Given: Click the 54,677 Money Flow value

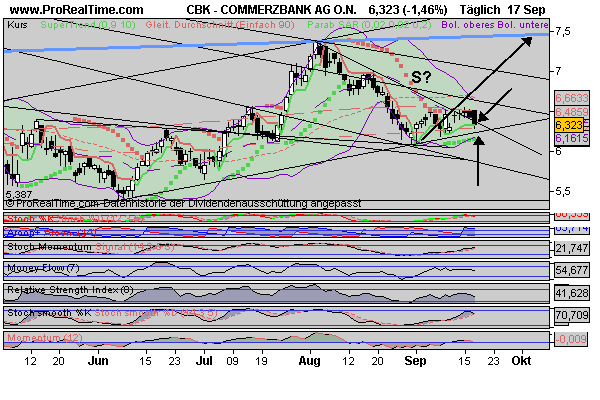Looking at the screenshot, I should coord(572,270).
